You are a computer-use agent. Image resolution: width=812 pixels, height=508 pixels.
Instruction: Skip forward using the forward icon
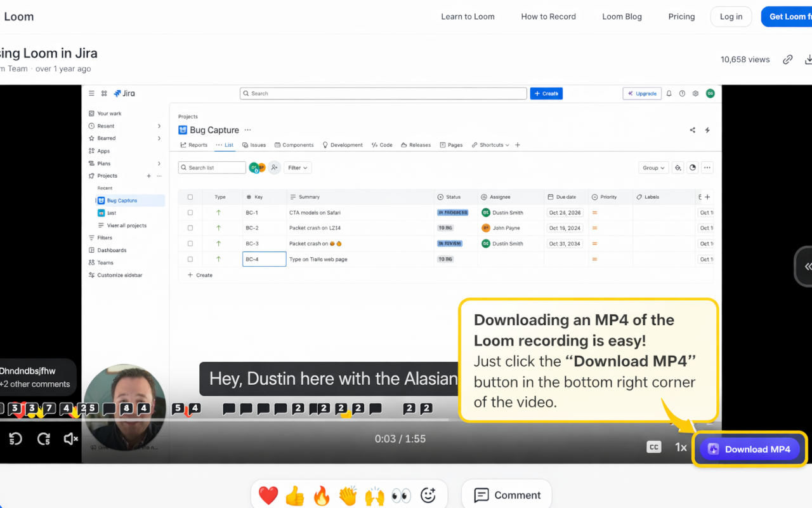(x=43, y=439)
